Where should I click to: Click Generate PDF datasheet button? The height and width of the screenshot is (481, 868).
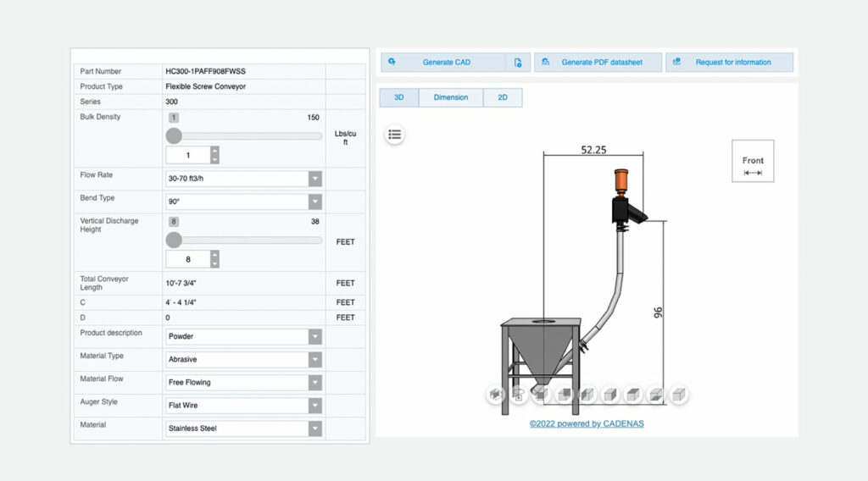pos(598,63)
